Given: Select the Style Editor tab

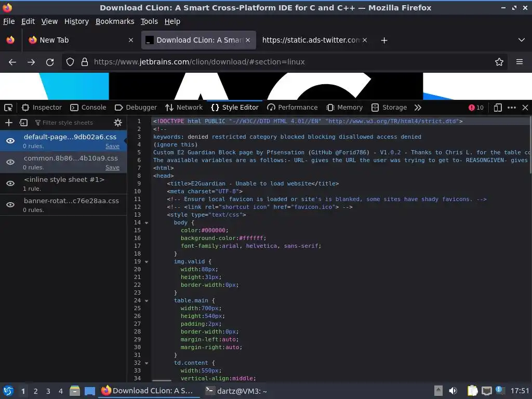Looking at the screenshot, I should (235, 108).
